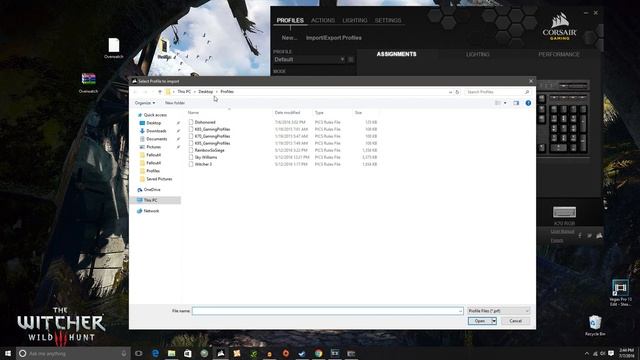Open the Twitter icon in Corsair window footer
The height and width of the screenshot is (360, 640).
[x=589, y=236]
